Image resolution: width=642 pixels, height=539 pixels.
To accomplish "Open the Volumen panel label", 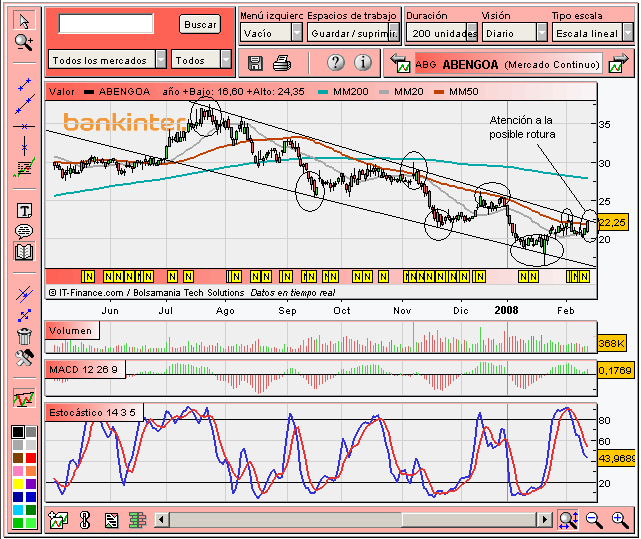I will [71, 331].
